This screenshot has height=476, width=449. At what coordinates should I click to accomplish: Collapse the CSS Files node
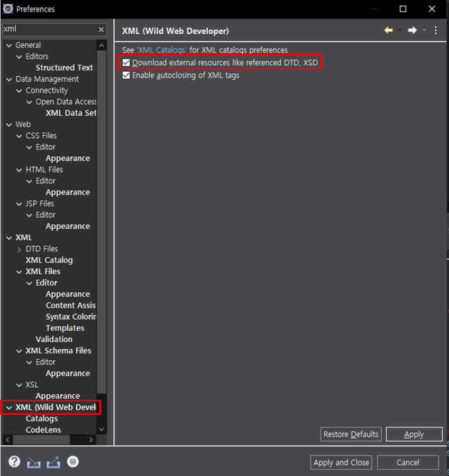(x=19, y=136)
